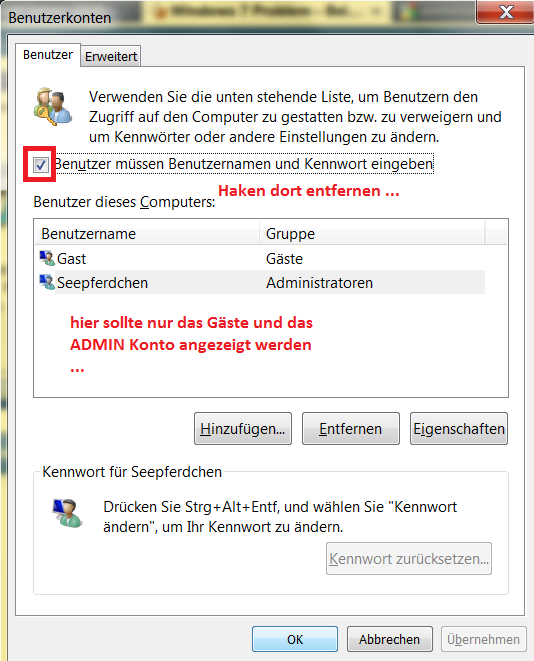The image size is (534, 661).
Task: Click the Übernehmen button
Action: tap(483, 639)
